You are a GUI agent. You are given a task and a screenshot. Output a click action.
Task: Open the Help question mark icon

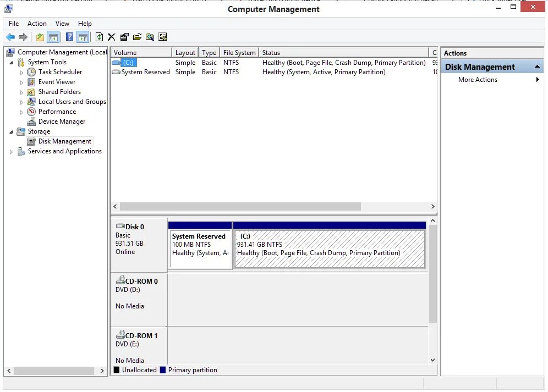coord(69,37)
